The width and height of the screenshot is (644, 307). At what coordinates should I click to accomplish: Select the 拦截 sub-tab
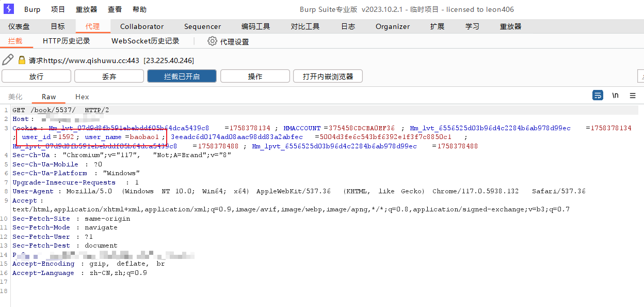[15, 41]
